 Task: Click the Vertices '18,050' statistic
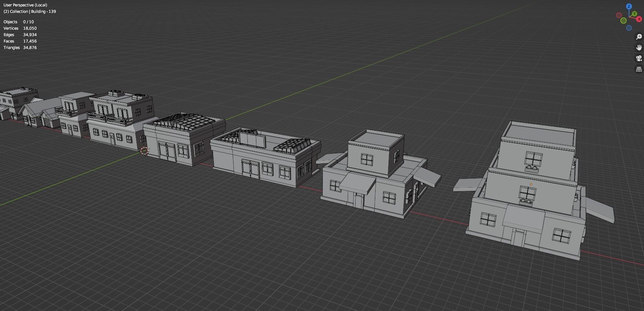click(30, 28)
